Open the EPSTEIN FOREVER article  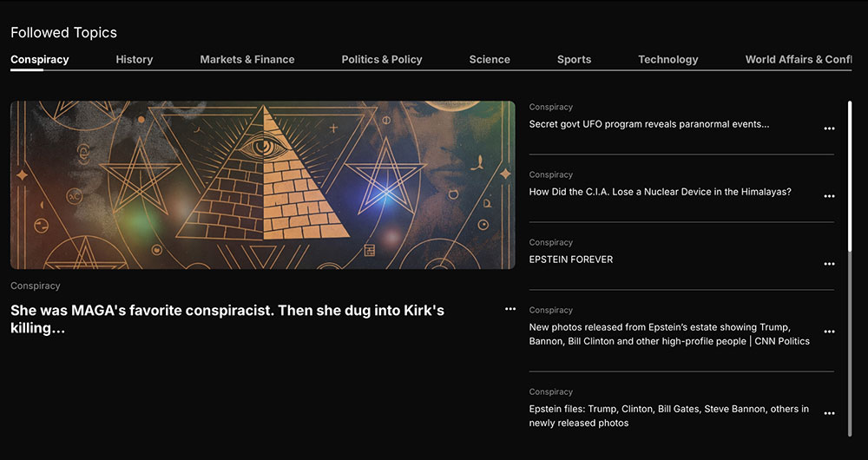pyautogui.click(x=571, y=260)
